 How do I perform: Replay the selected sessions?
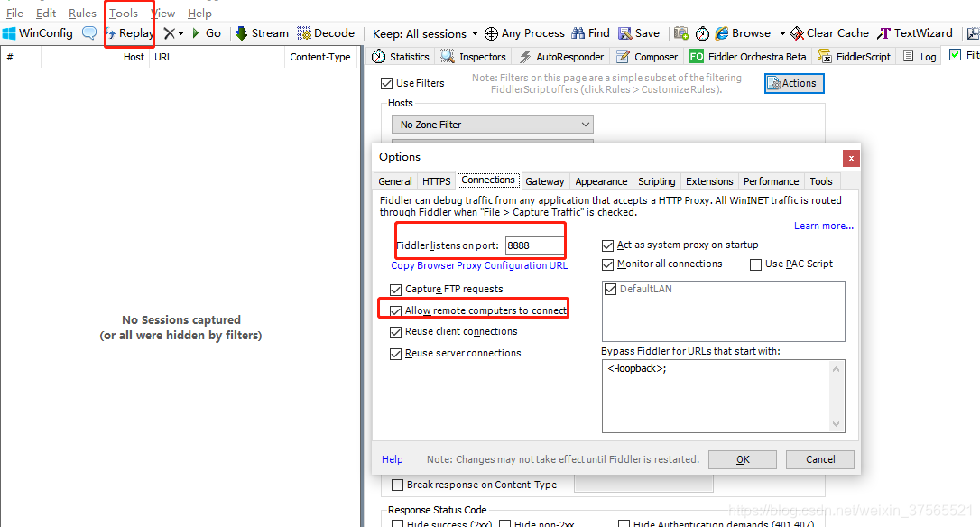click(x=129, y=33)
